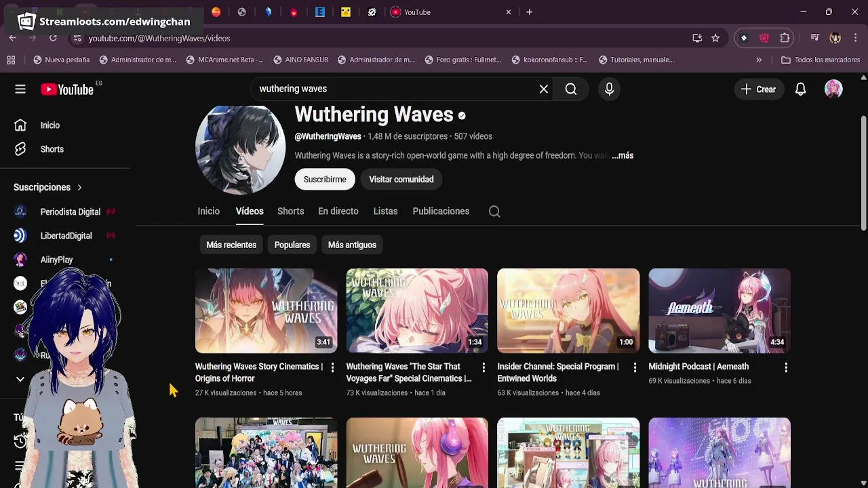
Task: Open Nueva pestaña bookmark
Action: 61,60
